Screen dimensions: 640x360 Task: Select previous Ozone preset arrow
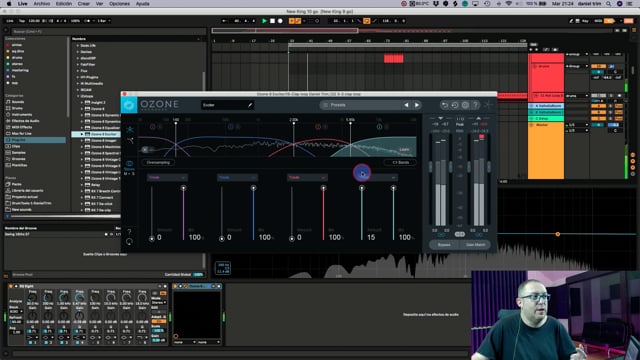(x=407, y=105)
